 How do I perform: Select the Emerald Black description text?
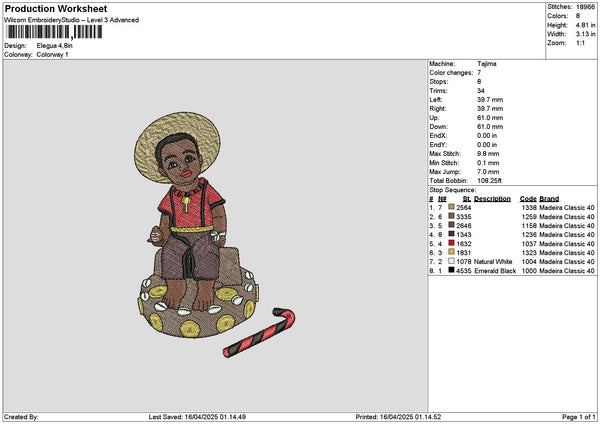click(495, 271)
